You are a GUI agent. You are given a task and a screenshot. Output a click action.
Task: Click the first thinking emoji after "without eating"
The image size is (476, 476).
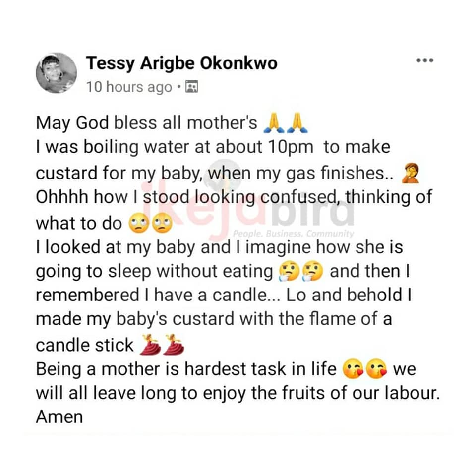288,271
